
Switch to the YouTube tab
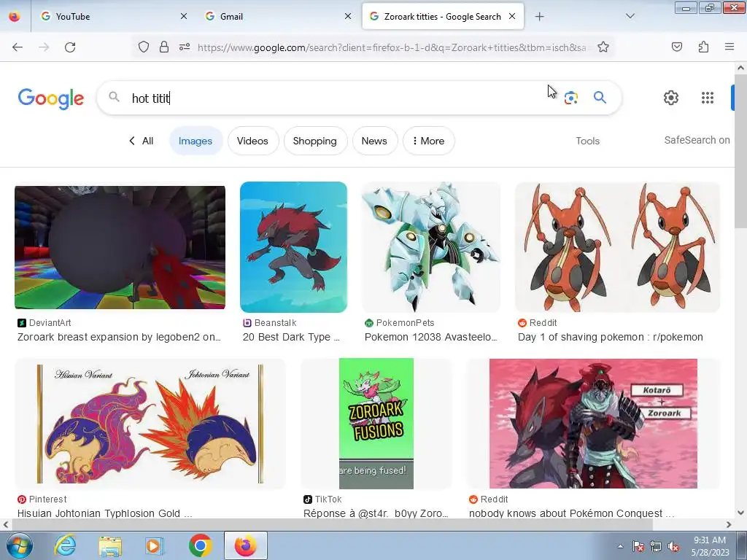113,17
